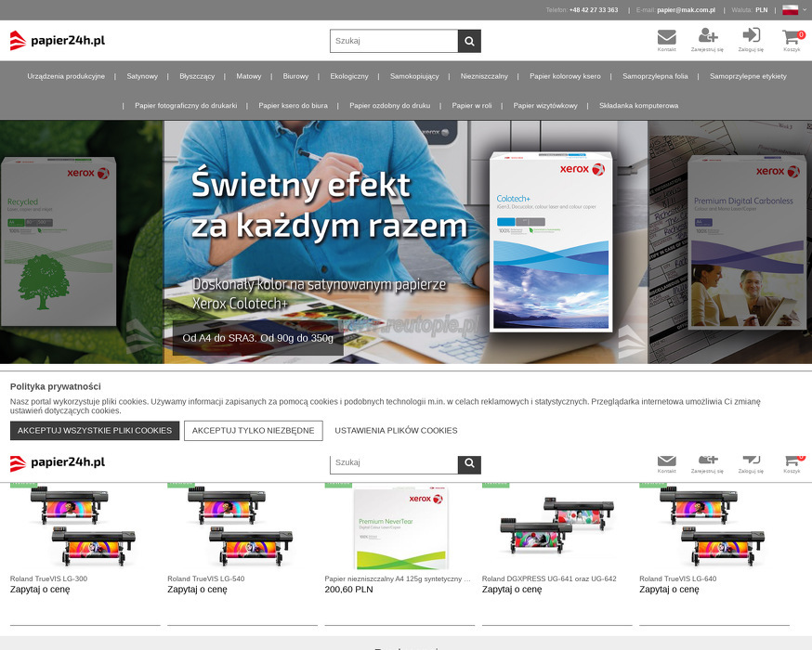Screen dimensions: 812x650
Task: Click Akceptuj wszystkie pliki cookies button
Action: (x=95, y=431)
